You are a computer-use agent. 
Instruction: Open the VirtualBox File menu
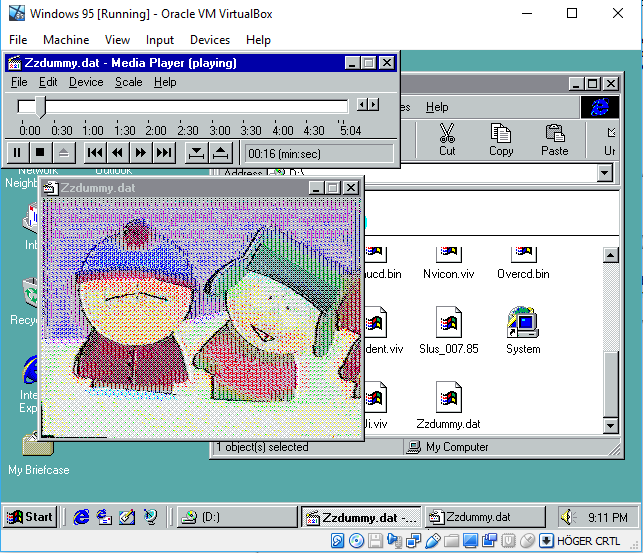pos(18,40)
